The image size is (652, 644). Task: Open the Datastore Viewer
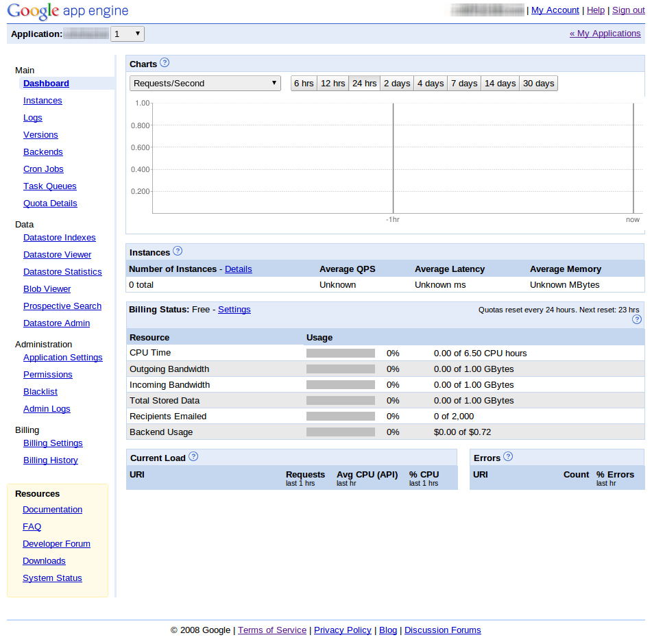[58, 254]
